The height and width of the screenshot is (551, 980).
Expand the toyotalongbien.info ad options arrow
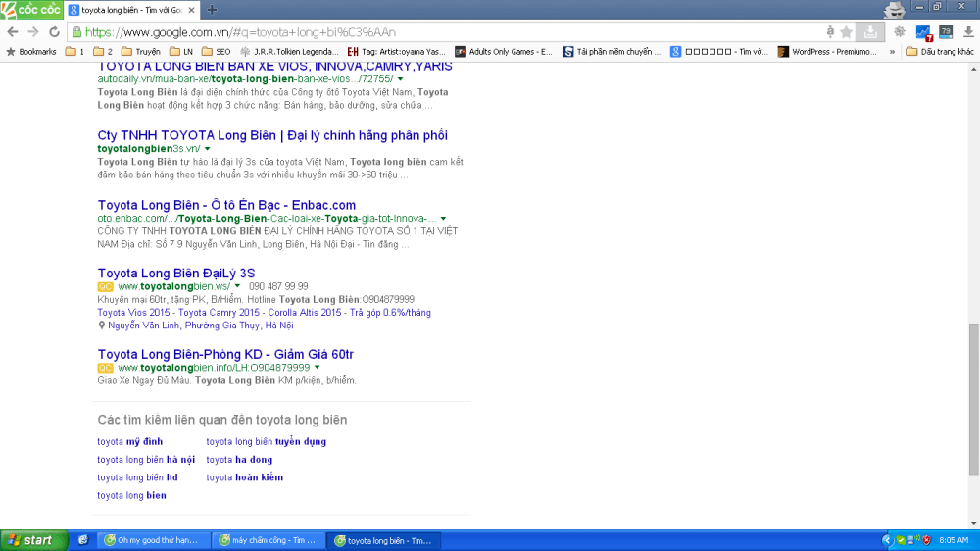(x=318, y=368)
